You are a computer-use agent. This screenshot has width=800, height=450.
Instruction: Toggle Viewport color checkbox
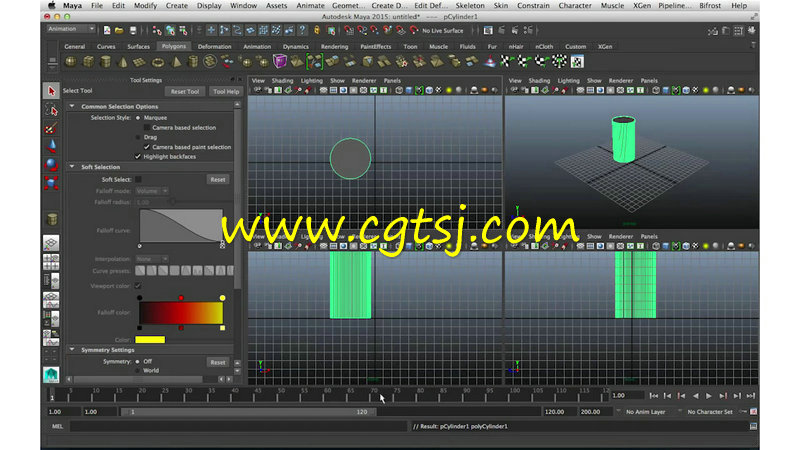click(x=138, y=286)
